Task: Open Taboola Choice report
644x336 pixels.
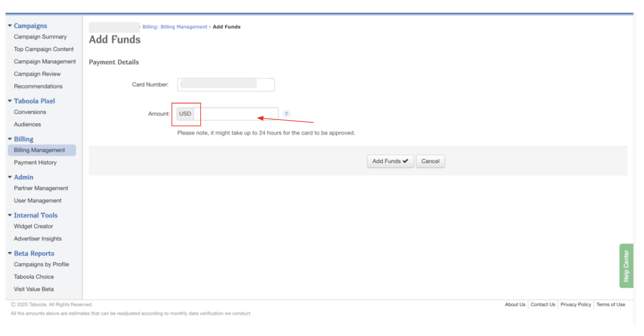Action: point(34,277)
